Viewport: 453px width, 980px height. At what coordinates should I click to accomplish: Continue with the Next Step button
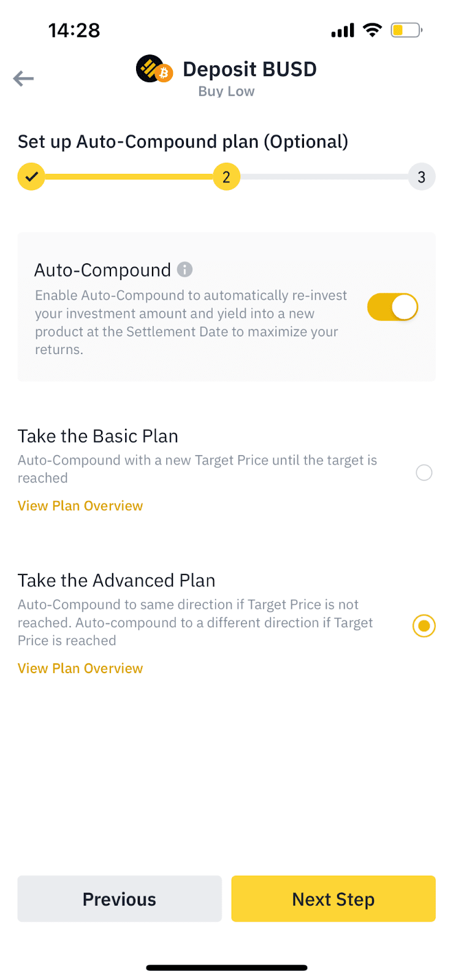pyautogui.click(x=333, y=899)
